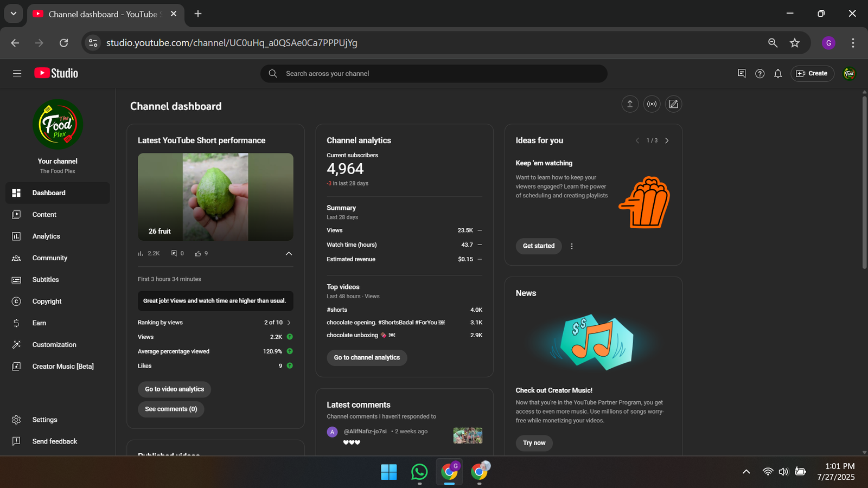Click Send feedback in the sidebar
Screen dimensions: 868x488
(58, 441)
